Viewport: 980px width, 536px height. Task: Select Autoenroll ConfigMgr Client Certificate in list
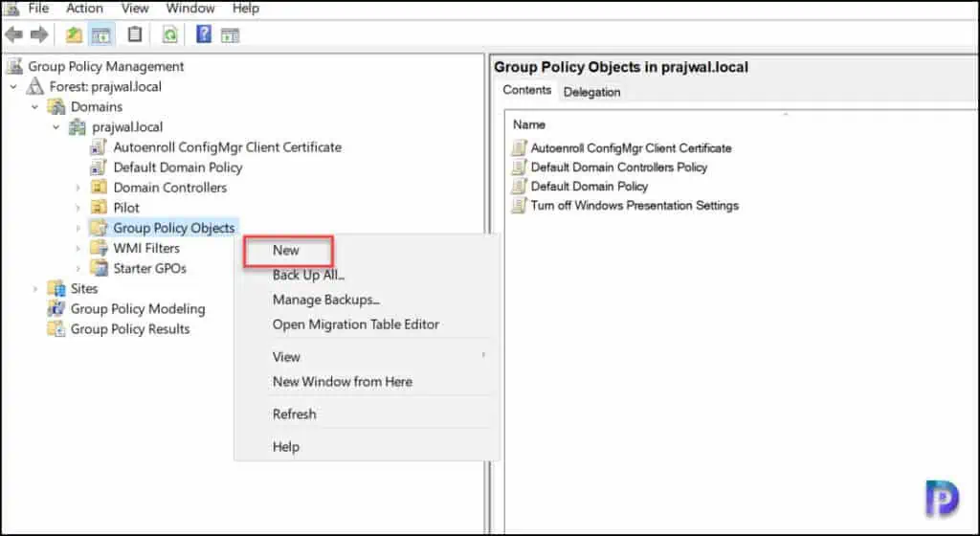[632, 148]
